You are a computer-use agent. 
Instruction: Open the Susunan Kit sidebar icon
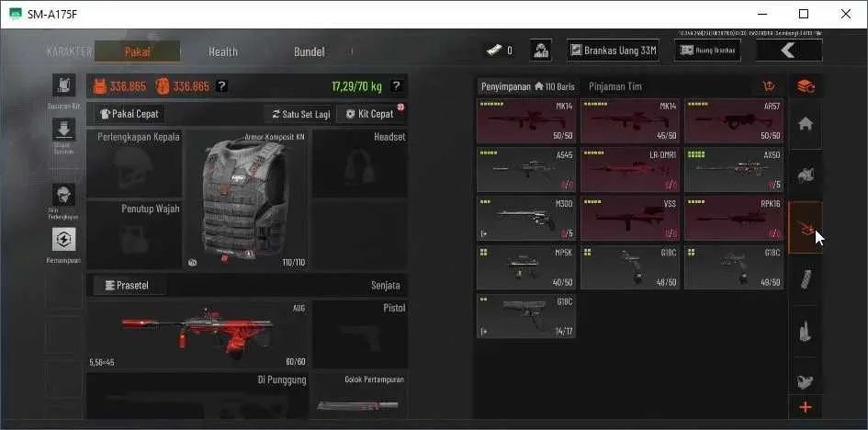click(x=64, y=85)
